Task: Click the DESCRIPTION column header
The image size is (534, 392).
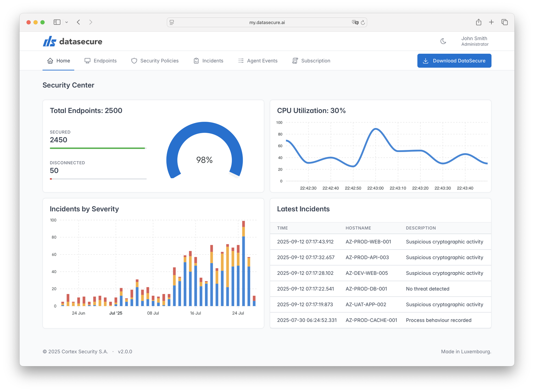Action: 421,228
